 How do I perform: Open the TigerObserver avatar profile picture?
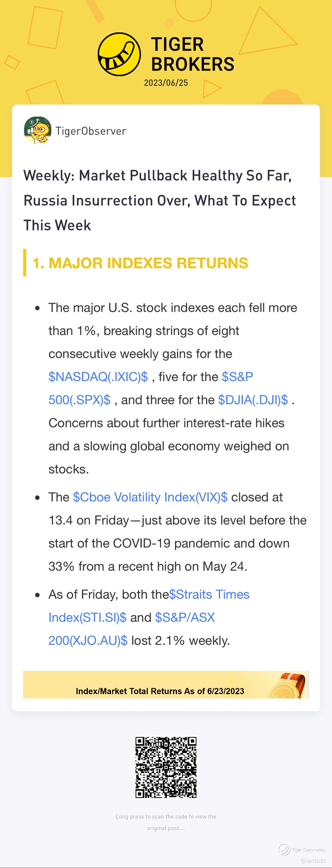coord(38,131)
